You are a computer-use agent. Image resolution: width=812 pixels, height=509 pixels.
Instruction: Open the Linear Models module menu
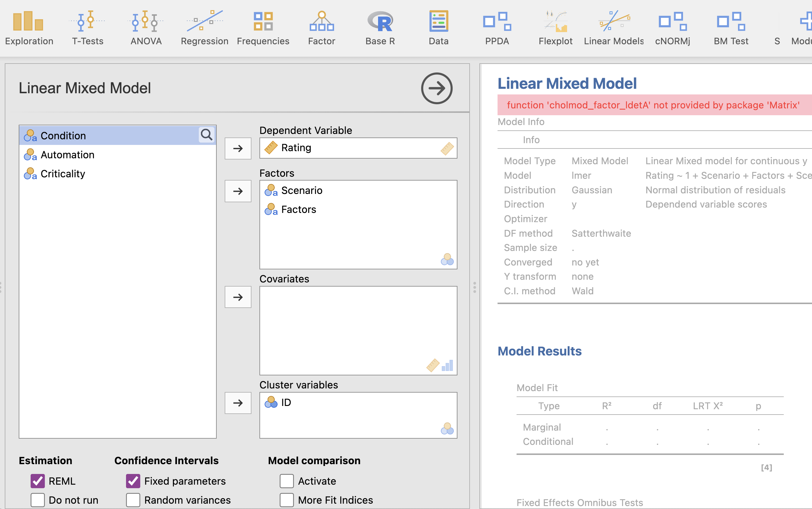pos(614,28)
